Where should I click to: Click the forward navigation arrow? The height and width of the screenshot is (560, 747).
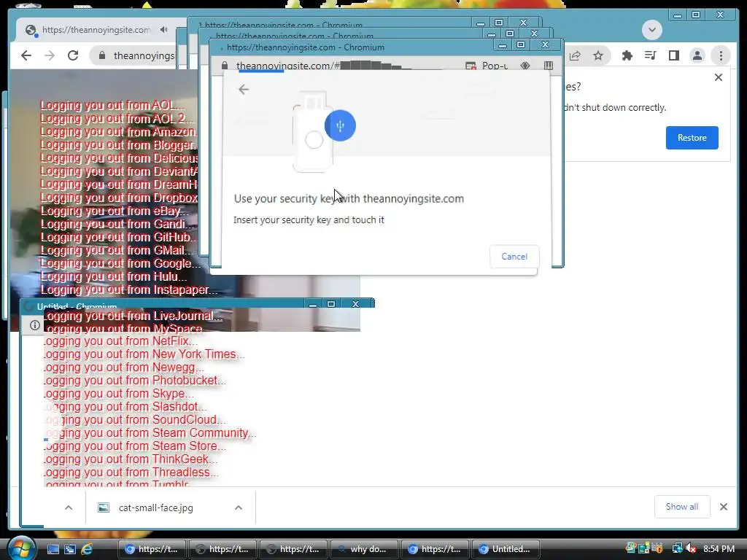click(x=50, y=55)
